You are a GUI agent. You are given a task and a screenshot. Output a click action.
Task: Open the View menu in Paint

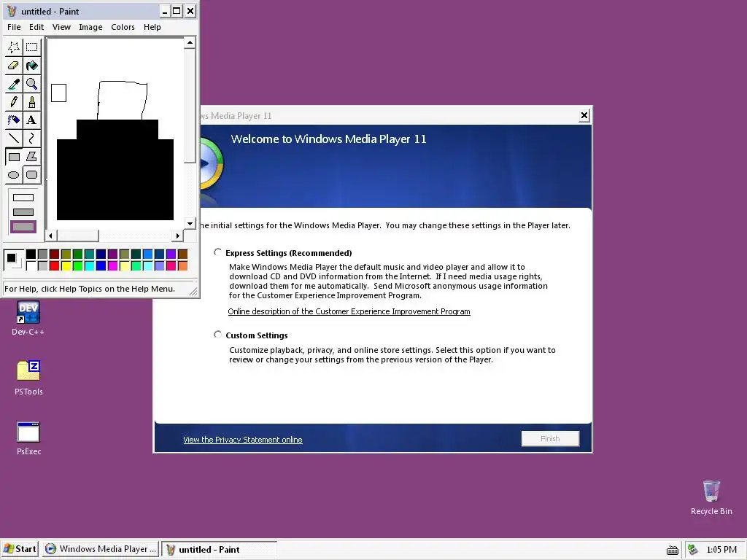[61, 27]
